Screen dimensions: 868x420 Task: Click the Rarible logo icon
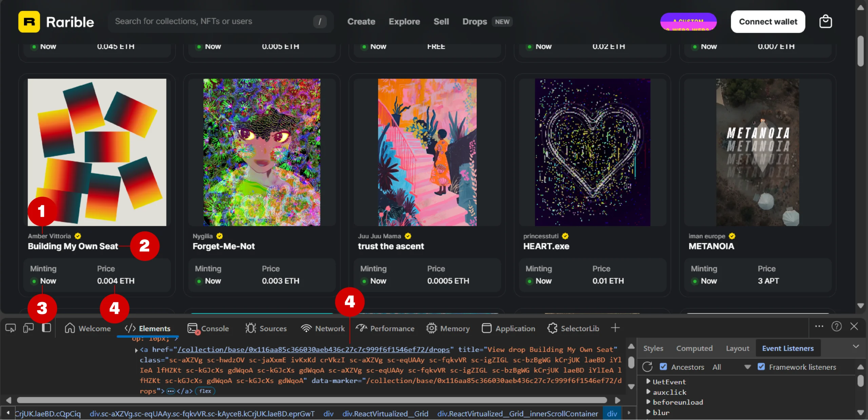click(29, 22)
